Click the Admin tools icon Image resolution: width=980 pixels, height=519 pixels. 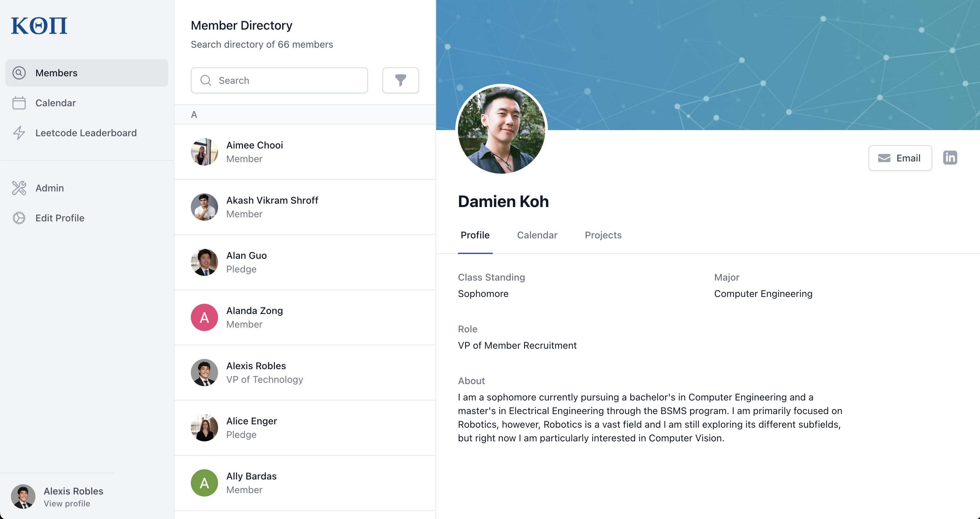[x=19, y=188]
